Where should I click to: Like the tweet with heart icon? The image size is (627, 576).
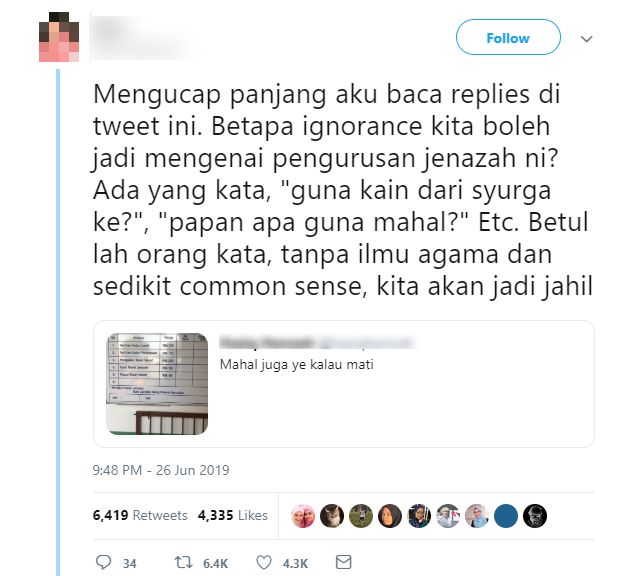tap(264, 562)
